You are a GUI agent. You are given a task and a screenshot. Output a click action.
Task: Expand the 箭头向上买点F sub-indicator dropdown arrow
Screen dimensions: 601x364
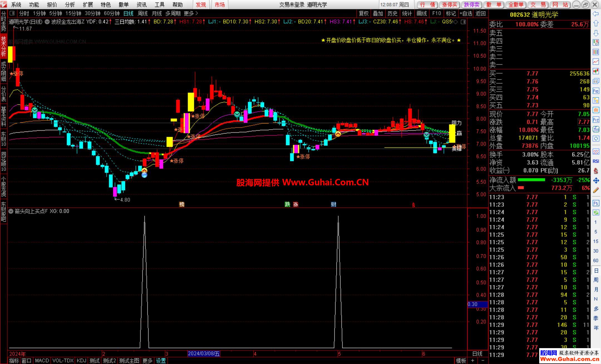click(11, 211)
